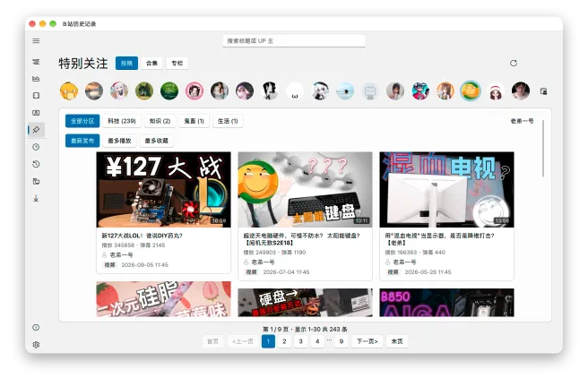Go to page 2
The image size is (588, 387).
pos(284,341)
